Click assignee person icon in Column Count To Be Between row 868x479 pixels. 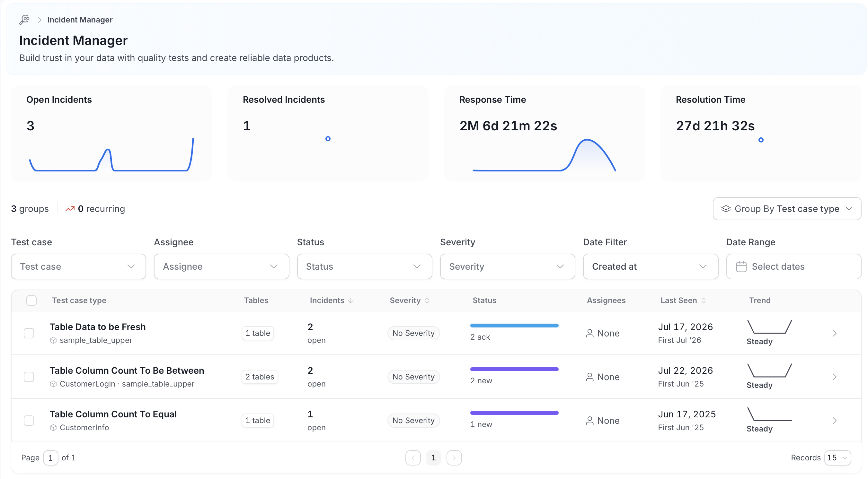coord(590,377)
